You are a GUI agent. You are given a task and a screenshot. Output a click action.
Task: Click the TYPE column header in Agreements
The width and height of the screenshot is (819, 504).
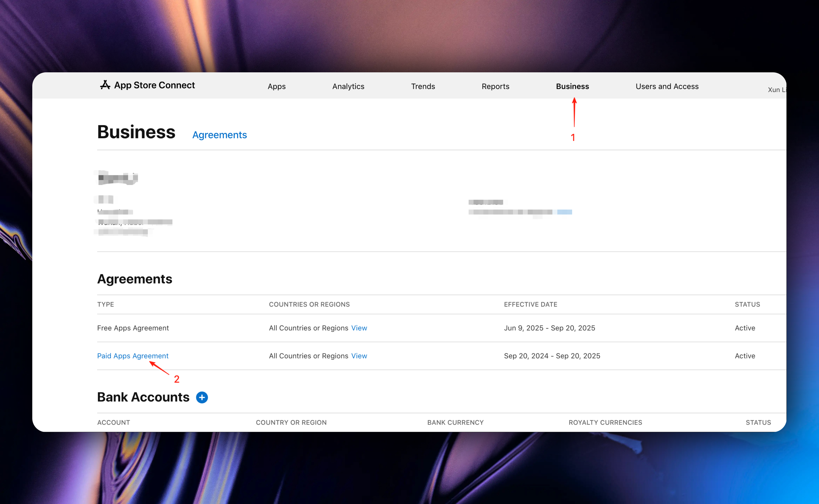[105, 304]
